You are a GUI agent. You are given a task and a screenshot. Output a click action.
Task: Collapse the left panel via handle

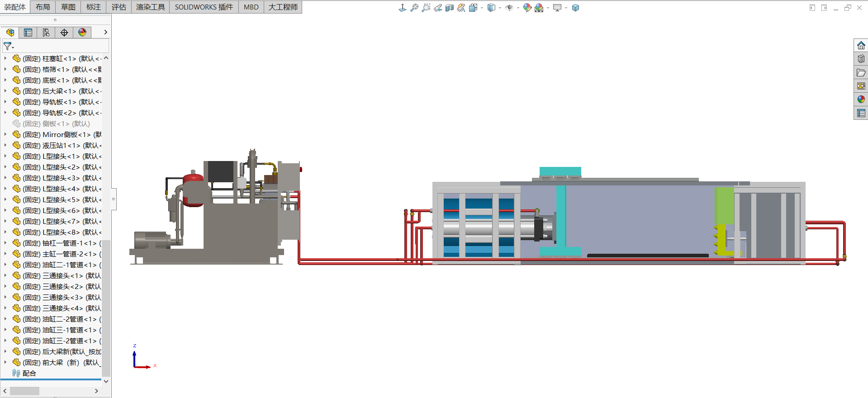coord(114,199)
